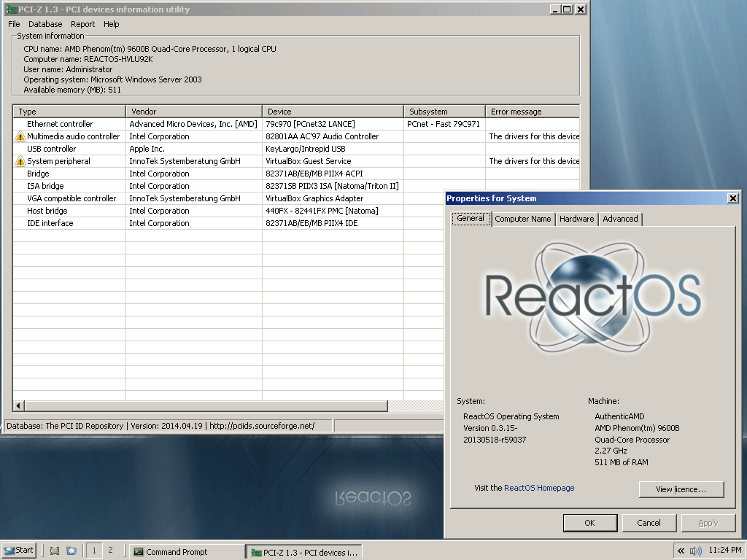Sort by the Type column header

pos(69,112)
